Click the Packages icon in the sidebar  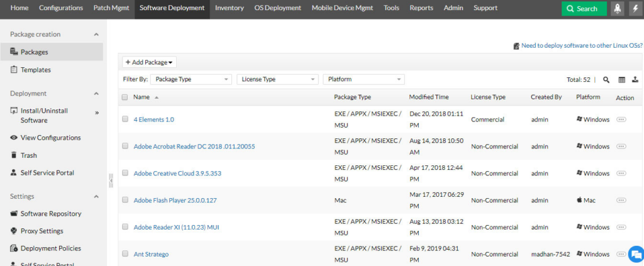(14, 52)
